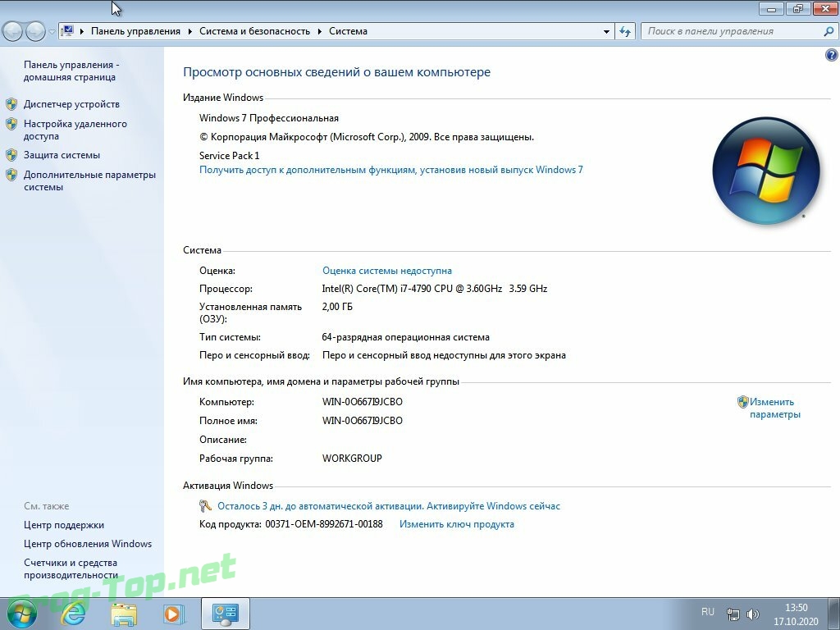
Task: Open Настройка удаленного доступа
Action: coord(75,130)
